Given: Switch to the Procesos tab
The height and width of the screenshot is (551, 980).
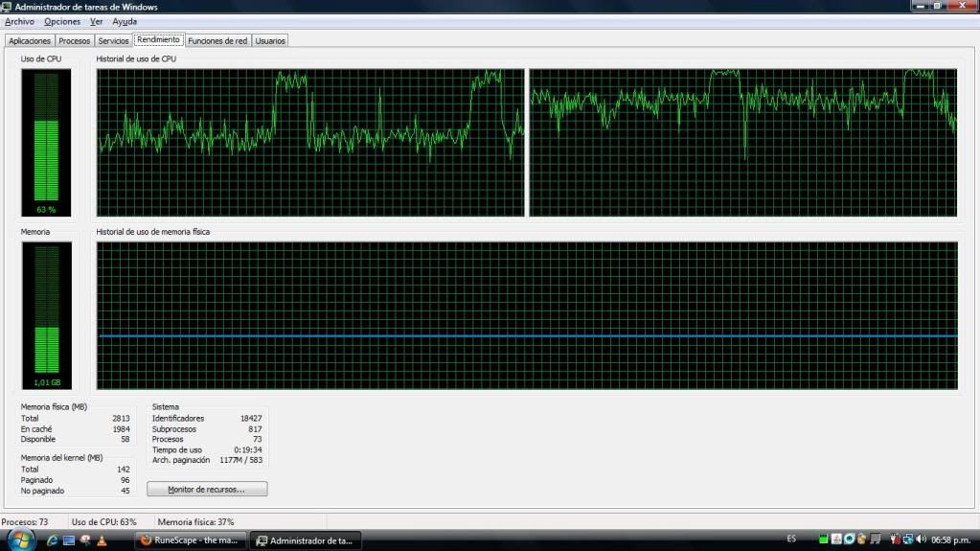Looking at the screenshot, I should click(x=75, y=40).
